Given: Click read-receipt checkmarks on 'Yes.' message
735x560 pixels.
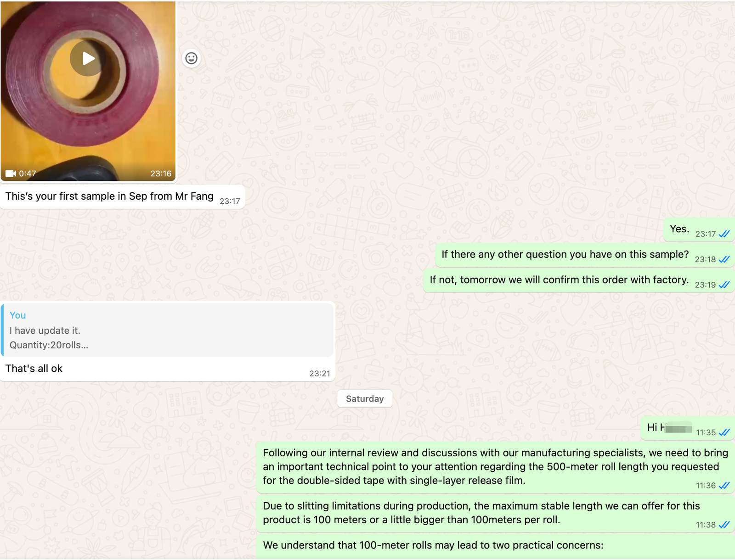Looking at the screenshot, I should coord(724,234).
